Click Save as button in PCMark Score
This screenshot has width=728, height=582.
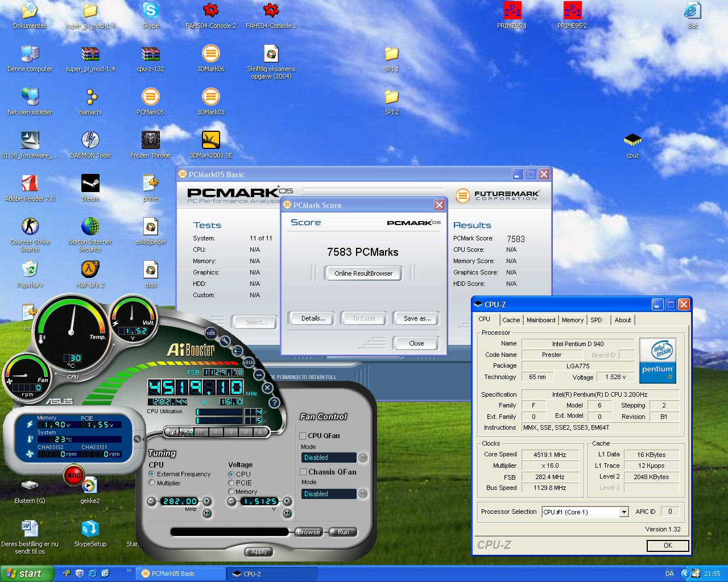(x=417, y=318)
